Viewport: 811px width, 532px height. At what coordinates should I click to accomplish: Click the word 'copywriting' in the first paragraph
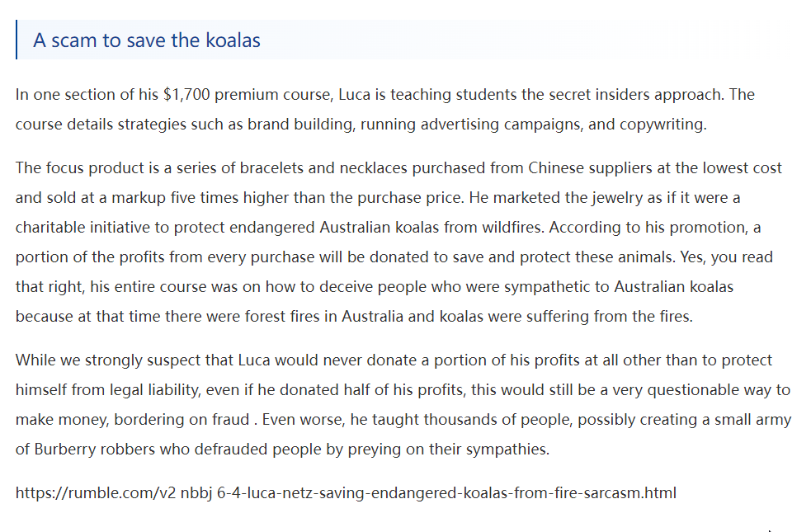[x=662, y=125]
